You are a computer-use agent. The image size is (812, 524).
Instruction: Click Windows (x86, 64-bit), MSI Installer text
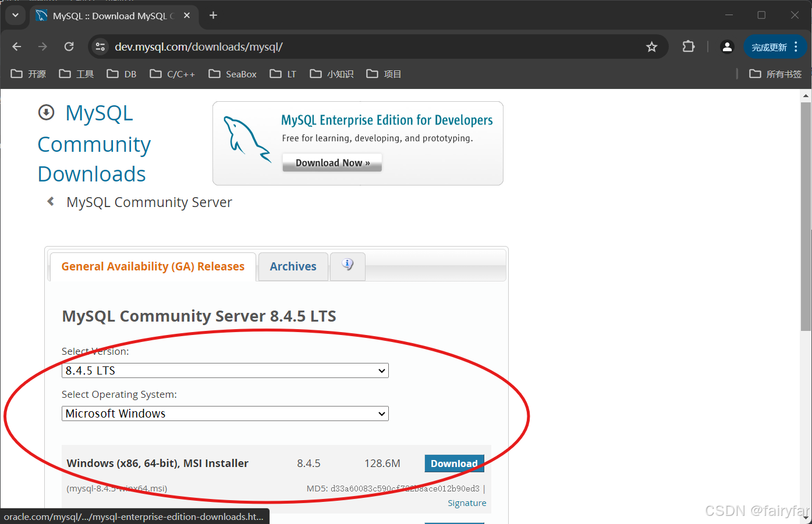click(x=158, y=464)
